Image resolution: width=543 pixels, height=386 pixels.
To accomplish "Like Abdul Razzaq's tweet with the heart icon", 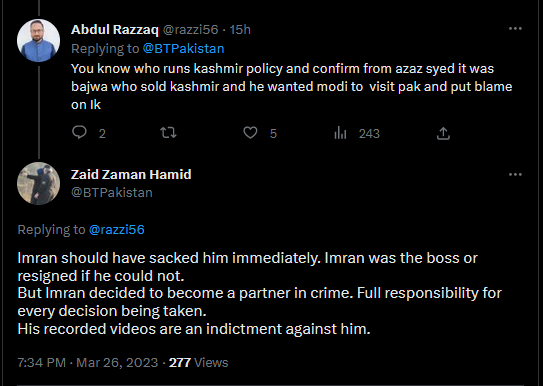I will click(x=250, y=133).
